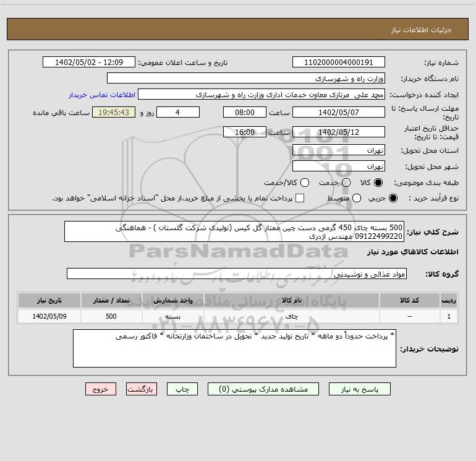The width and height of the screenshot is (476, 461).
Task: Click the توضیحات خریدار text area
Action: click(234, 348)
